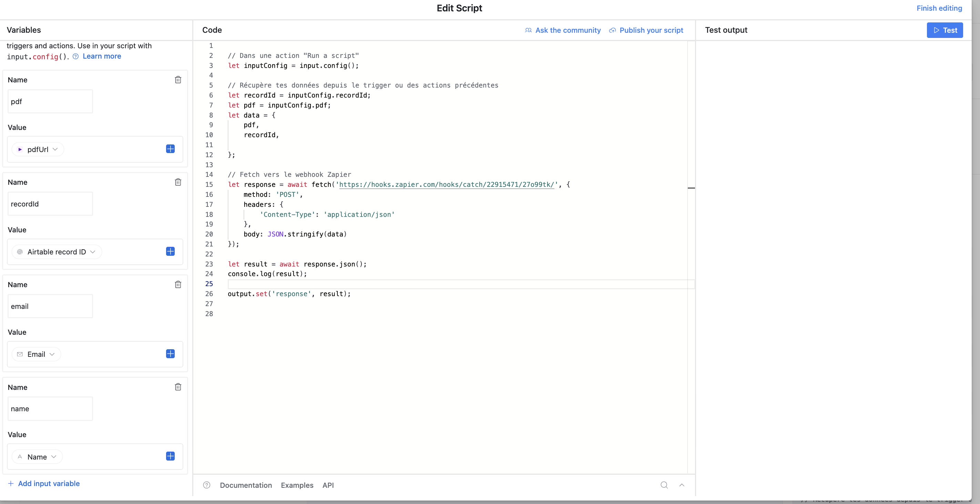Open the Documentation tab

click(x=246, y=485)
